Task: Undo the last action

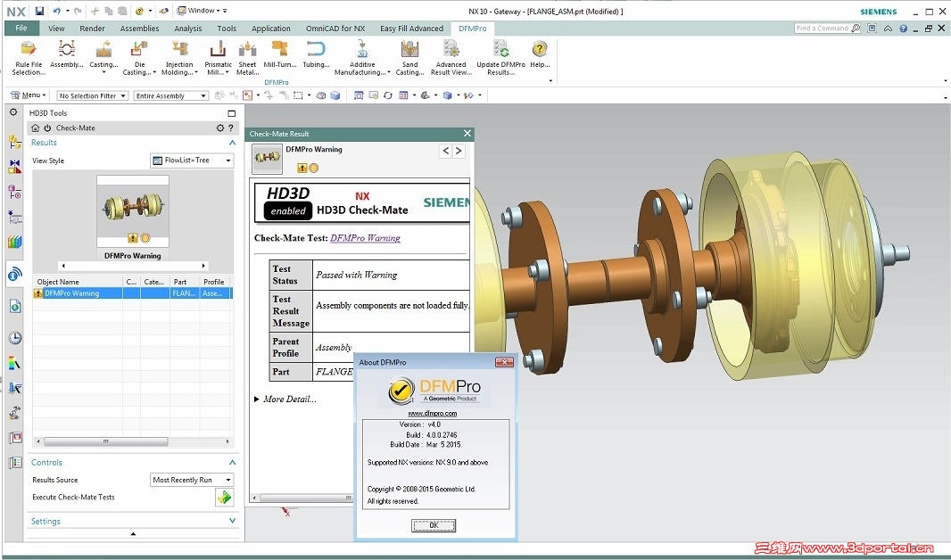Action: click(x=56, y=11)
